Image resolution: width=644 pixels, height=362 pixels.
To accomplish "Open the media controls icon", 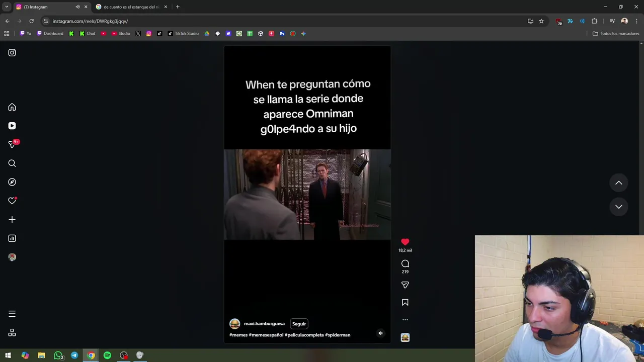I will click(x=612, y=21).
